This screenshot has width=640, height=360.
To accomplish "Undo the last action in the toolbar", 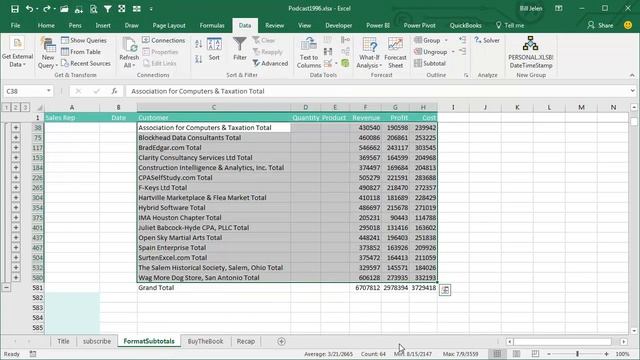I will pyautogui.click(x=29, y=9).
